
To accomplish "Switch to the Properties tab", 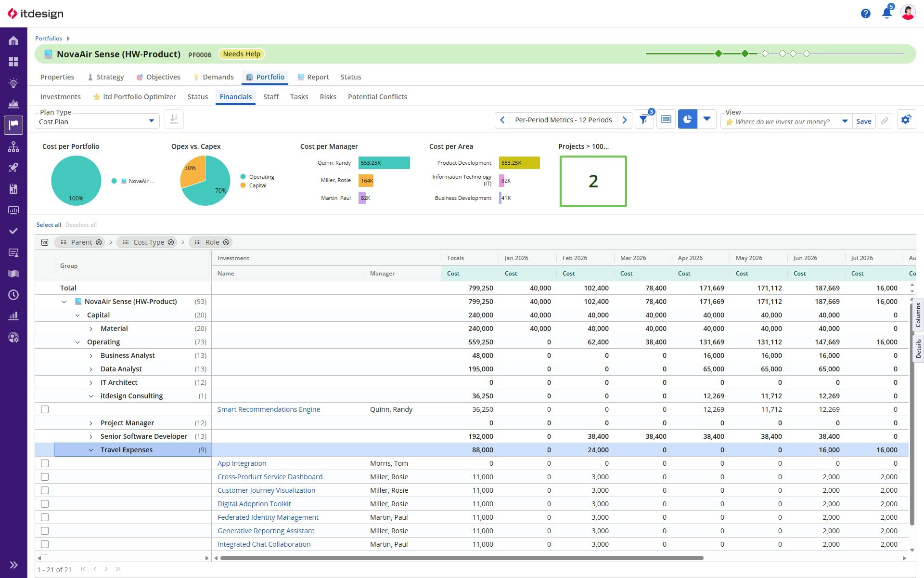I will 57,77.
